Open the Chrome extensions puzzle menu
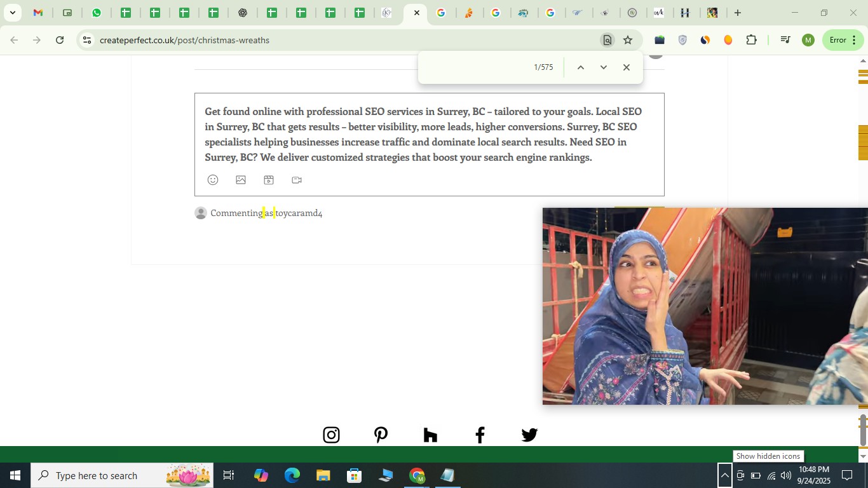 pos(751,40)
